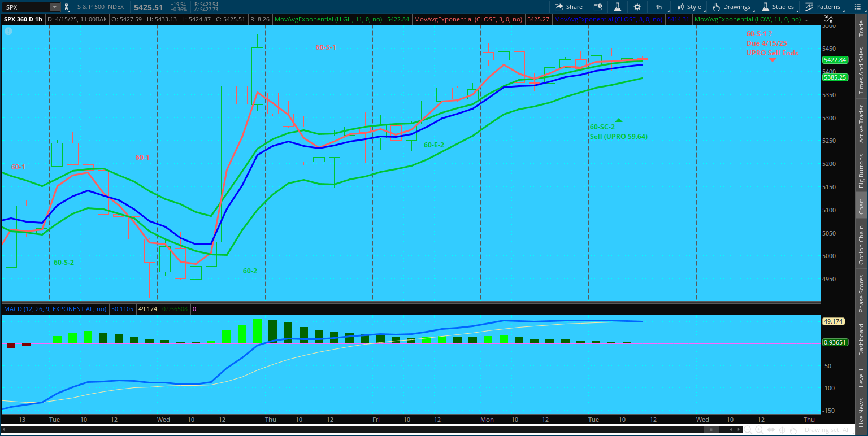Image resolution: width=868 pixels, height=436 pixels.
Task: Select the Chart side tab
Action: (861, 206)
